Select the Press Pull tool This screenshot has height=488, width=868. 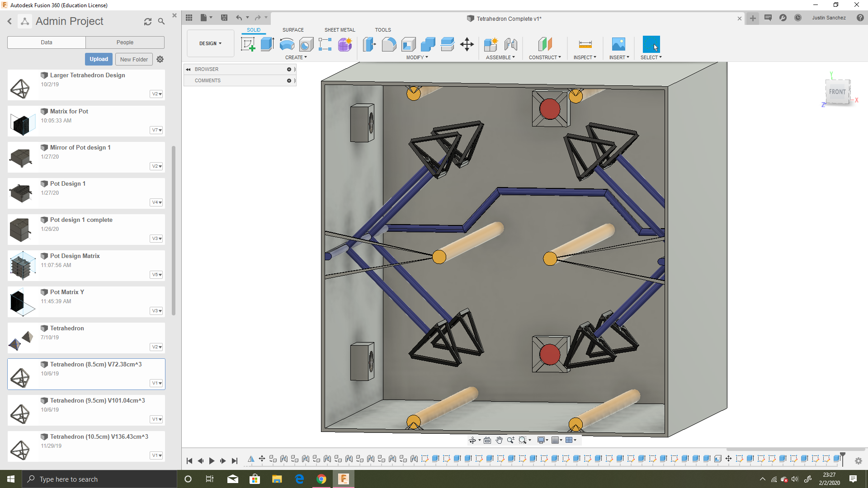[x=369, y=44]
